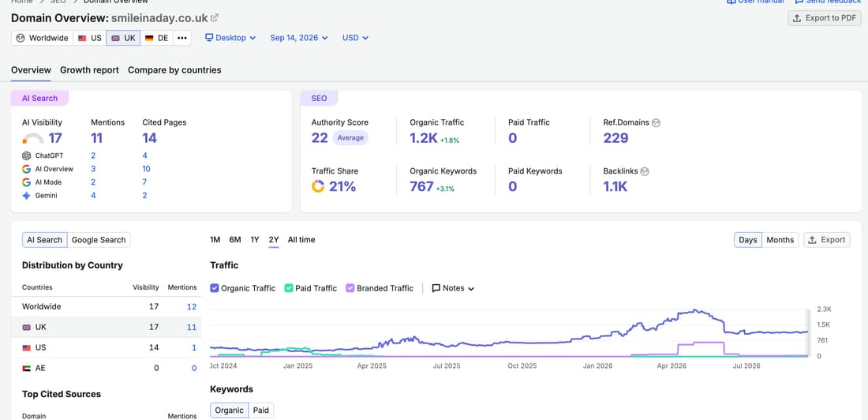This screenshot has height=420, width=868.
Task: Click the Export to PDF button
Action: pyautogui.click(x=825, y=17)
